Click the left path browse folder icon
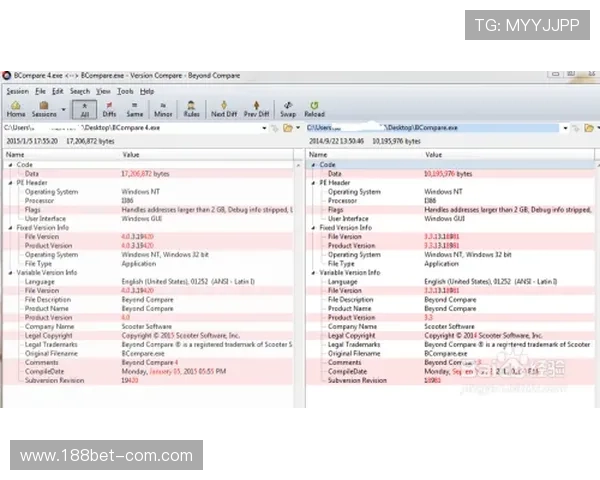600x480 pixels. pos(286,129)
